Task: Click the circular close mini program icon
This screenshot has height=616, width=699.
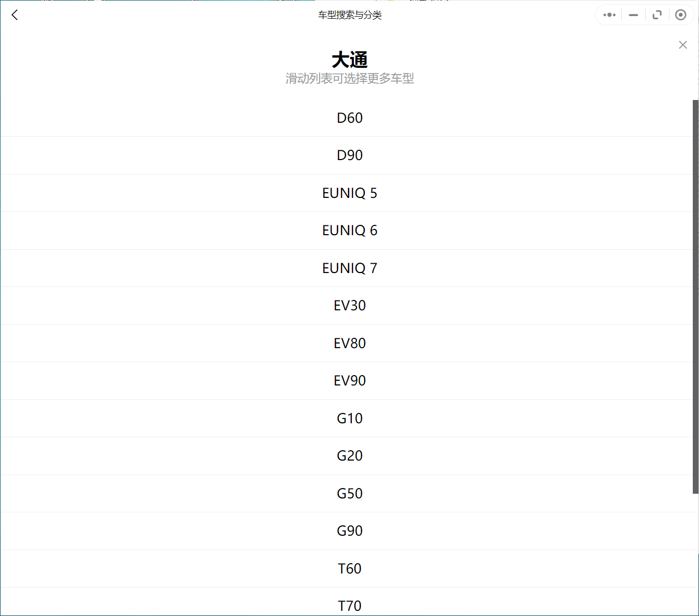Action: [681, 15]
